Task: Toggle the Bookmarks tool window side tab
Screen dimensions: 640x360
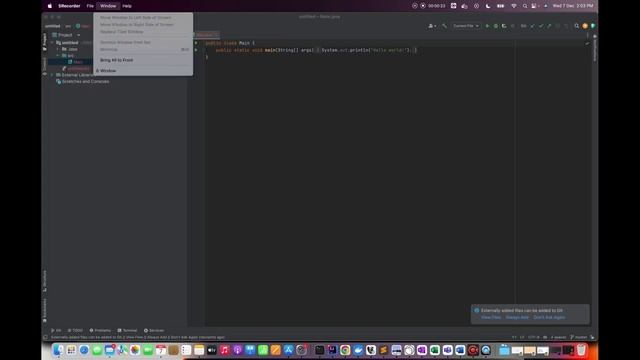Action: (44, 310)
